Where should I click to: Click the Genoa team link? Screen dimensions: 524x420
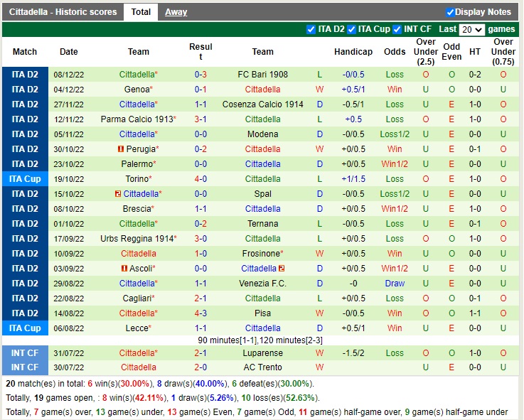[x=137, y=90]
